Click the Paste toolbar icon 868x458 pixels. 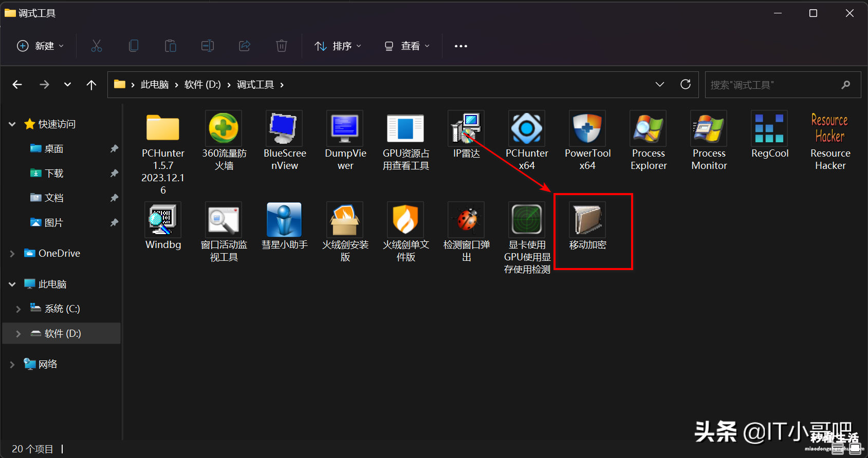tap(171, 46)
